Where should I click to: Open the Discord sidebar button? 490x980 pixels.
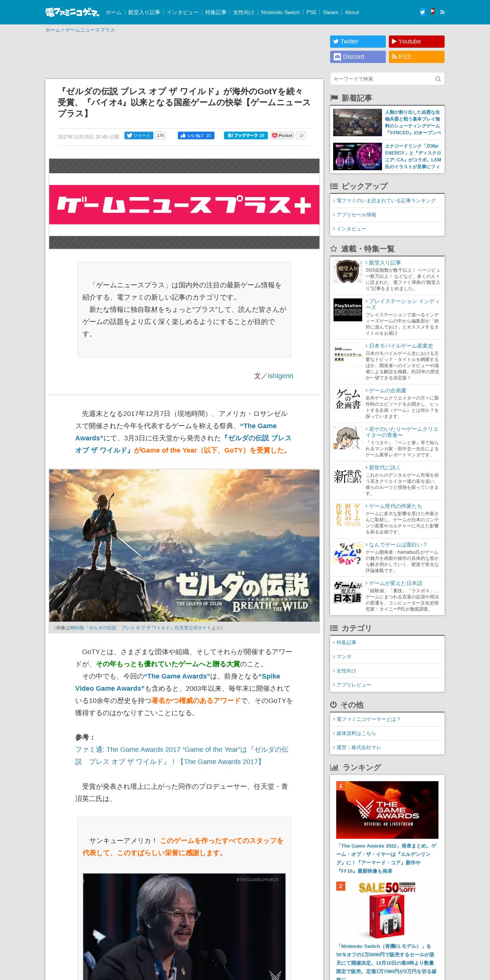[358, 57]
